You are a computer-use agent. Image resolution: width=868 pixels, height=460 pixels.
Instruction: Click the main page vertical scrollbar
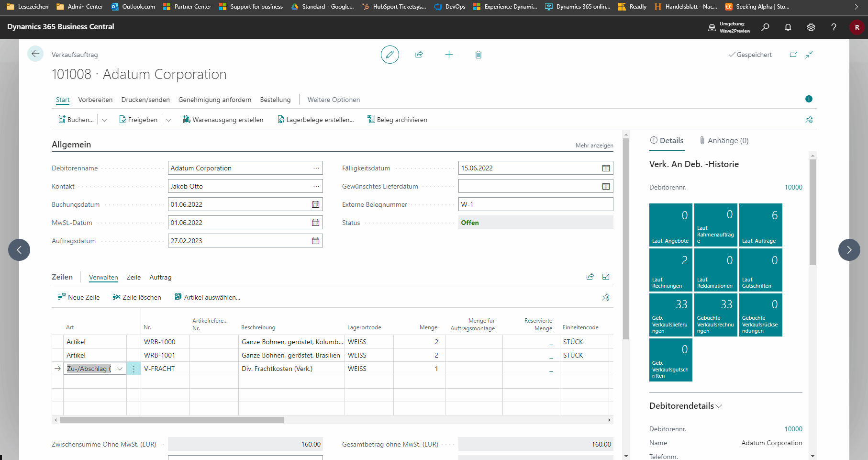(626, 238)
